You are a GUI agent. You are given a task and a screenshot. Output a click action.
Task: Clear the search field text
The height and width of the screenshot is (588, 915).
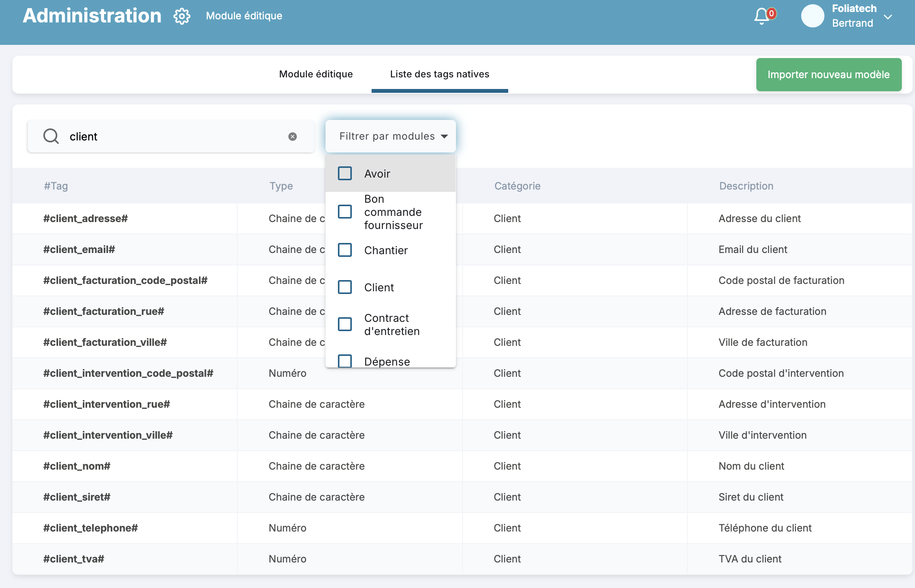293,137
